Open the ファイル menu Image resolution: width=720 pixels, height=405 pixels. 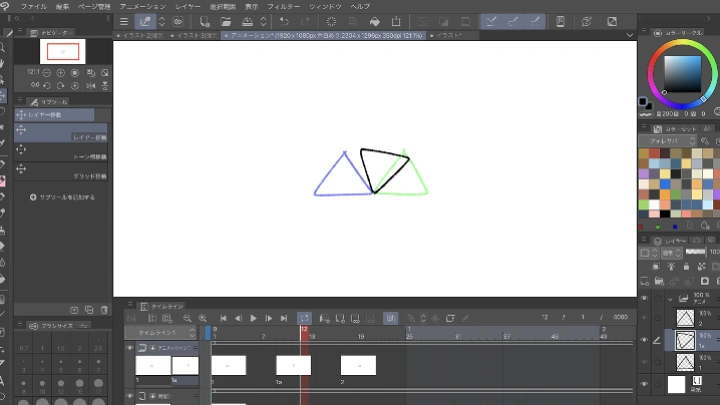[34, 6]
